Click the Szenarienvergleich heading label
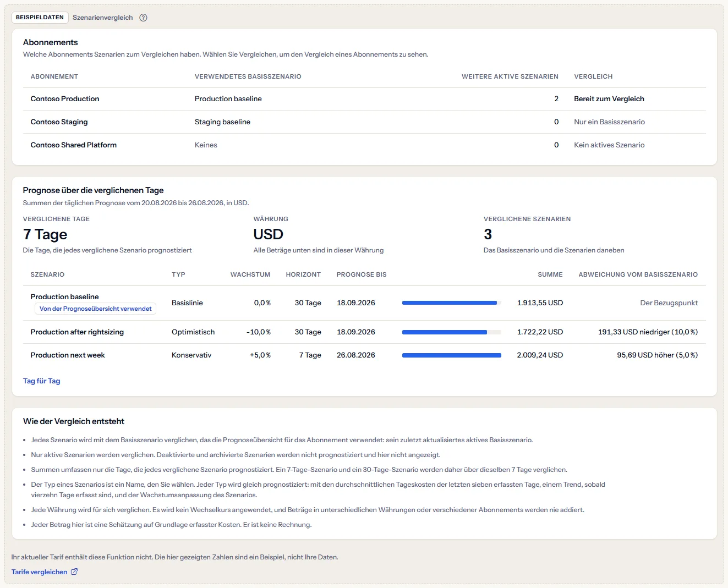Image resolution: width=728 pixels, height=588 pixels. click(x=103, y=18)
